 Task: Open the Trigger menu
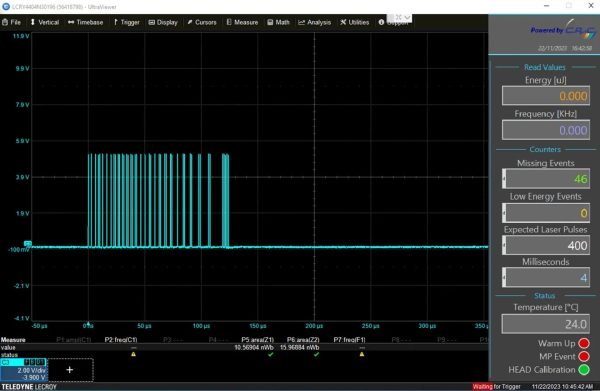127,22
